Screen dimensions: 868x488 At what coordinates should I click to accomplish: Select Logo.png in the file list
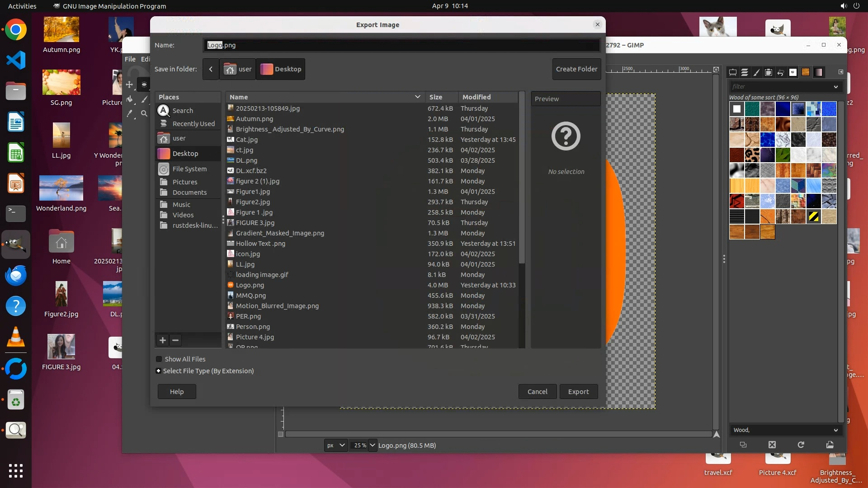(x=250, y=285)
